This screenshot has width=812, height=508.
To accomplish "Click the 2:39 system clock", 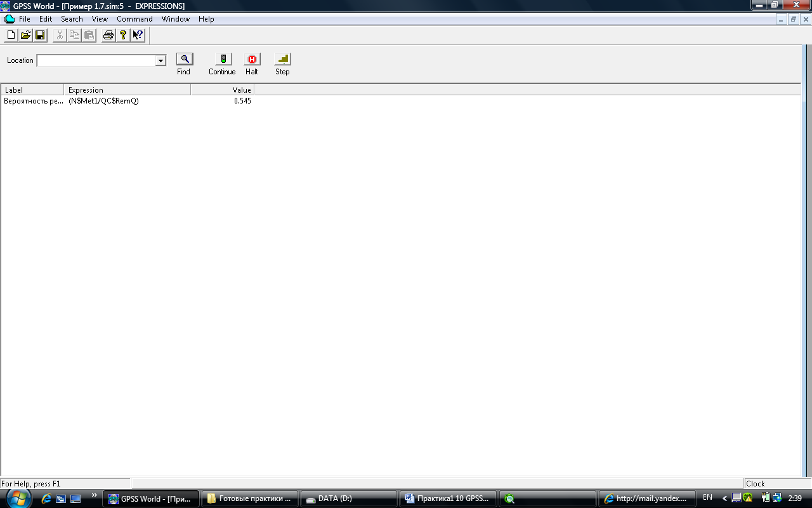I will [x=794, y=498].
